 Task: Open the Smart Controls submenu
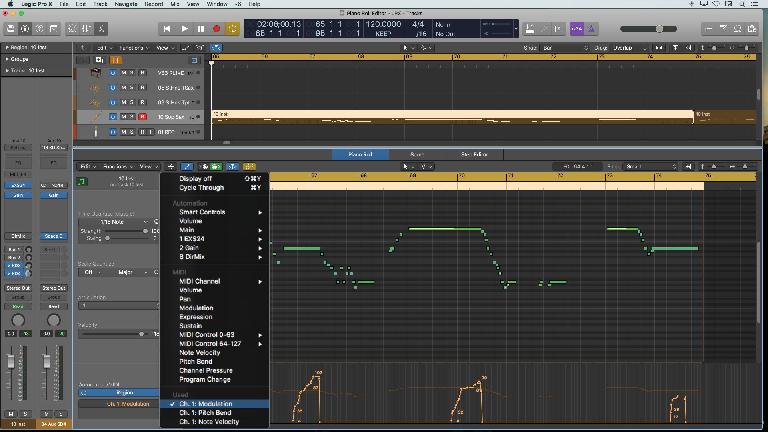(215, 212)
